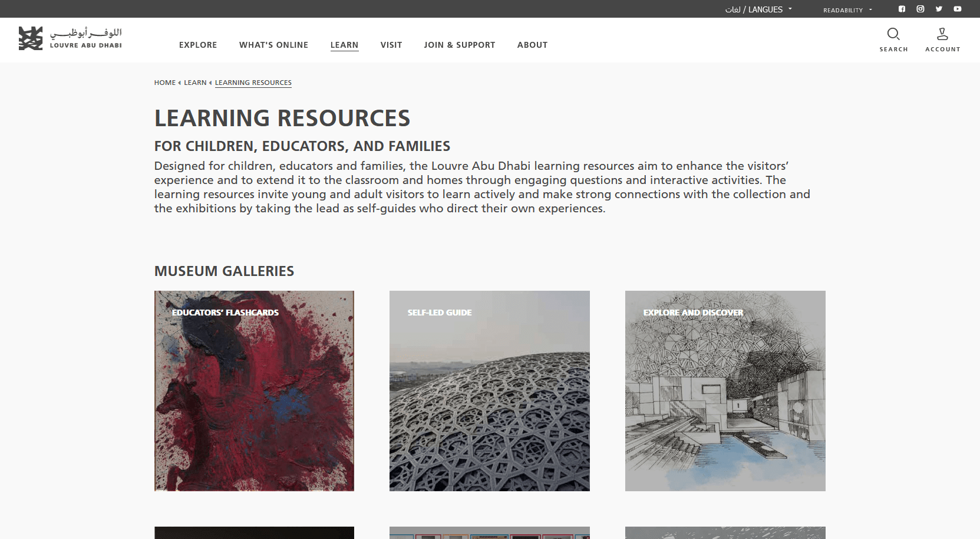This screenshot has height=539, width=980.
Task: Open the About menu
Action: click(532, 45)
